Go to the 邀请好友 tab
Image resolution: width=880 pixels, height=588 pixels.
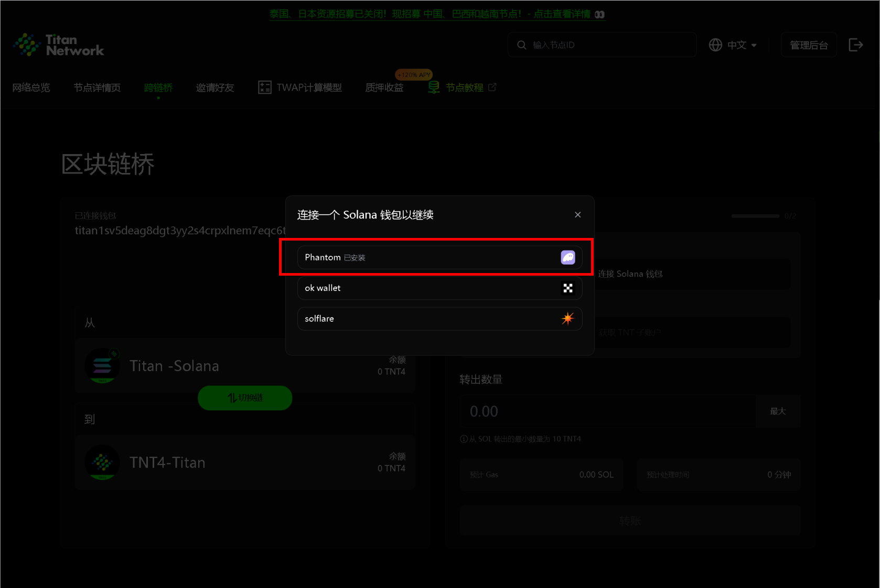(x=215, y=88)
